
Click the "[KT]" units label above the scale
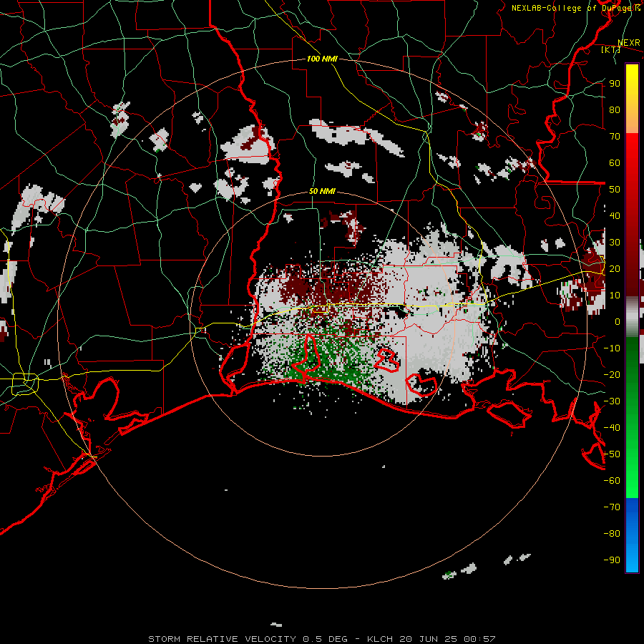coord(610,49)
